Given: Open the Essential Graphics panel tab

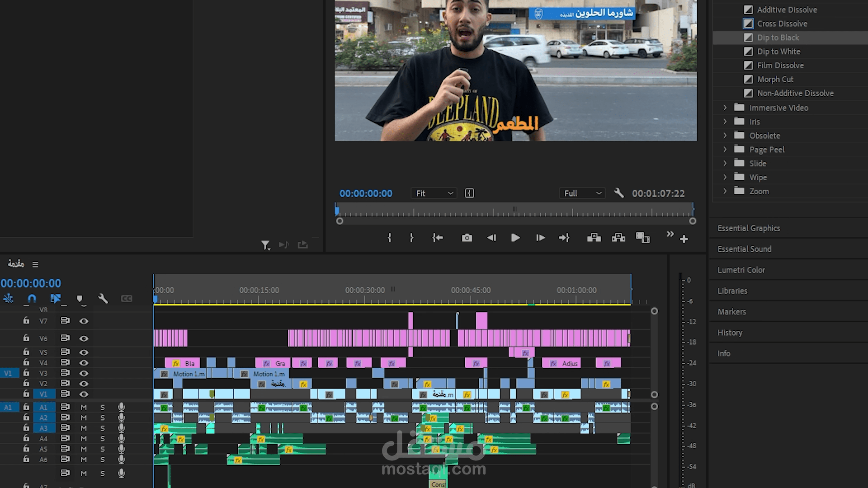Looking at the screenshot, I should pos(749,228).
